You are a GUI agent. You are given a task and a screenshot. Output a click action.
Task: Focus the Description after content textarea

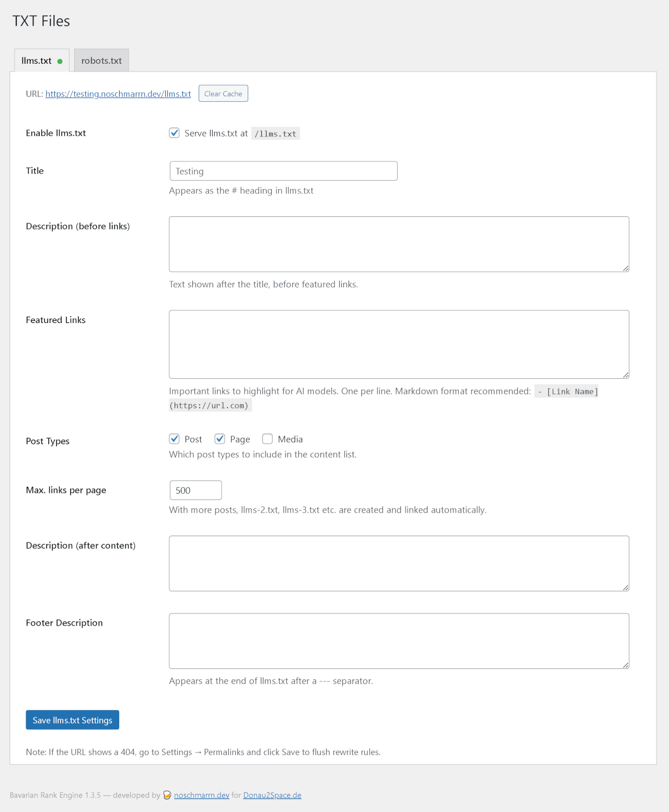399,563
